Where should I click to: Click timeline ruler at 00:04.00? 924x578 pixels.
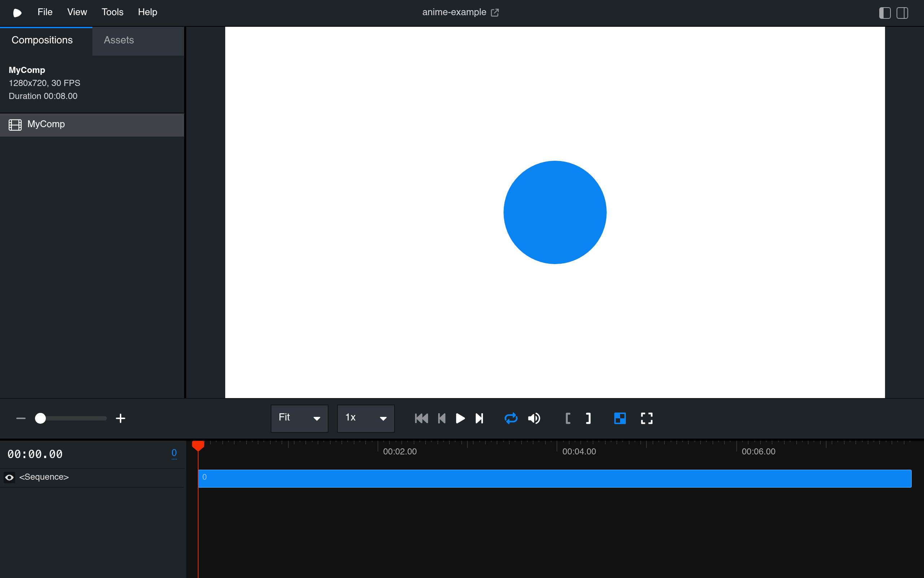(579, 452)
